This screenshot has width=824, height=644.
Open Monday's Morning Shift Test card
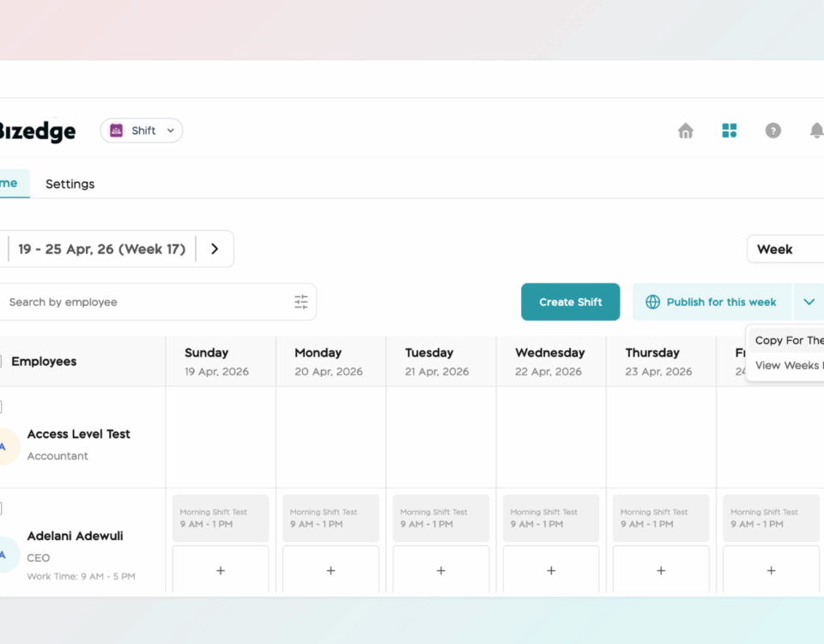[x=330, y=518]
